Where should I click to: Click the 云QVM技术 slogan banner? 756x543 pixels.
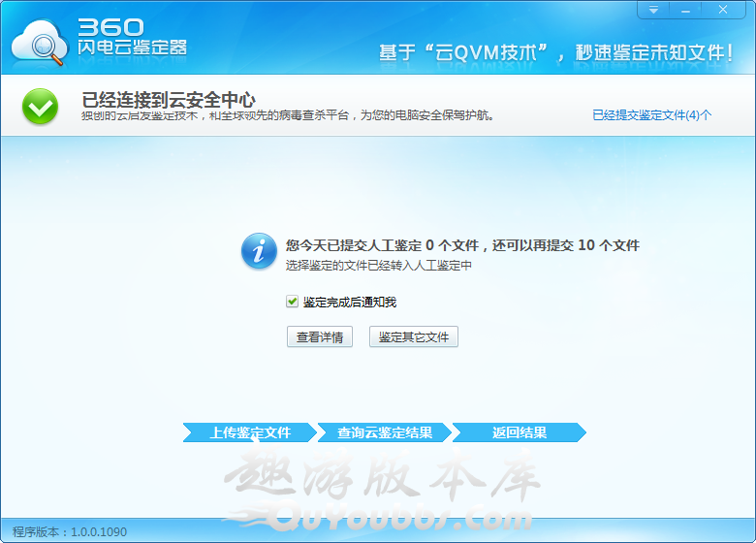click(555, 51)
